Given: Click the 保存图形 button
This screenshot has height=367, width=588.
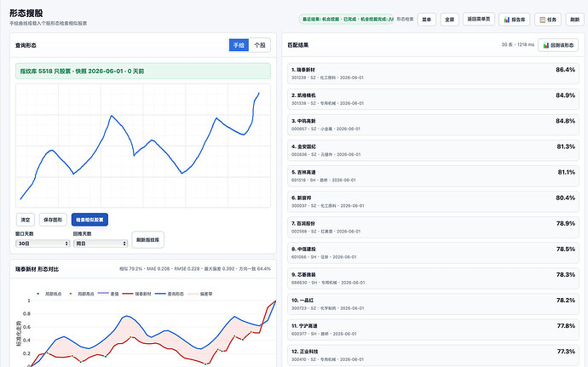Looking at the screenshot, I should (53, 220).
